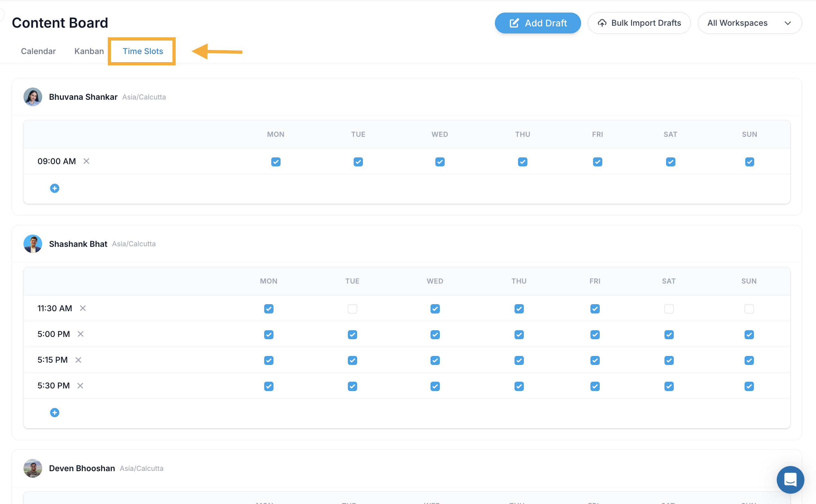
Task: Uncheck Saturday for 5:00 PM slot
Action: (x=669, y=335)
